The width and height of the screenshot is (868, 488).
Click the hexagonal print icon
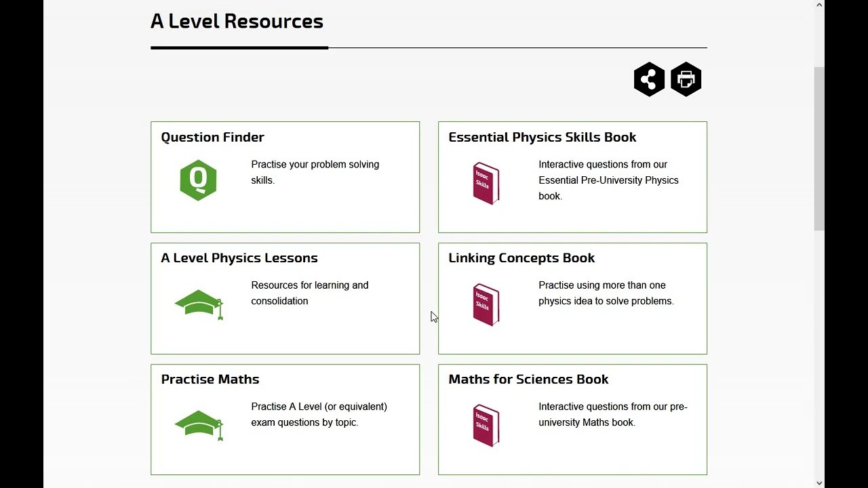pyautogui.click(x=686, y=79)
